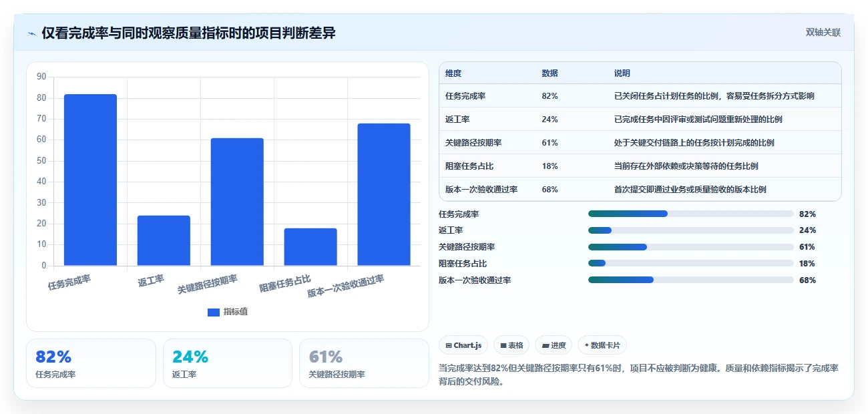The width and height of the screenshot is (868, 414).
Task: Click the 返工率 x-axis label
Action: tap(151, 280)
